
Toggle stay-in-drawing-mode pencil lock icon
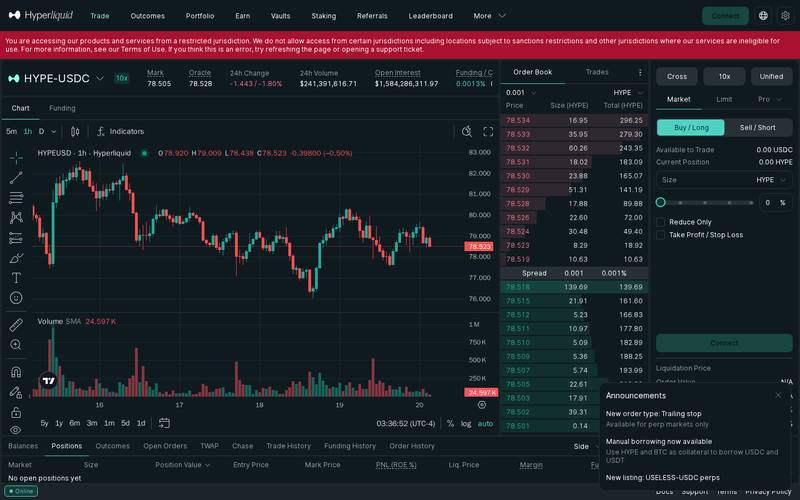click(16, 392)
